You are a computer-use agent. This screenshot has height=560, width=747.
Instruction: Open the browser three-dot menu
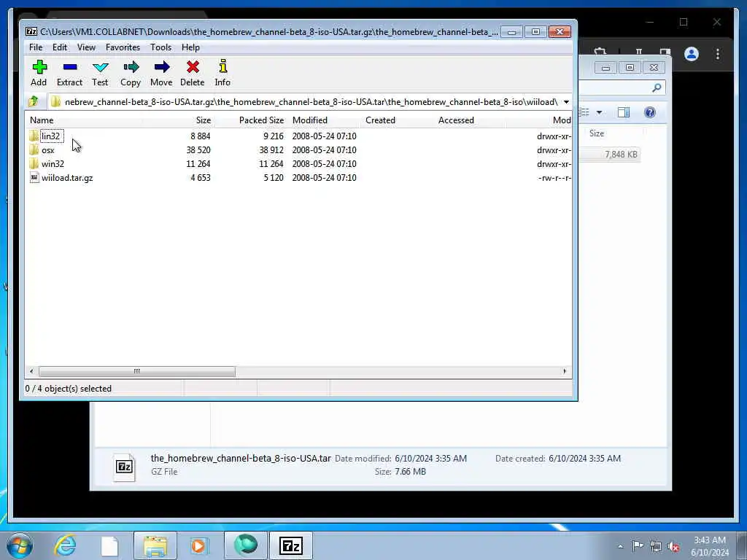pyautogui.click(x=718, y=54)
